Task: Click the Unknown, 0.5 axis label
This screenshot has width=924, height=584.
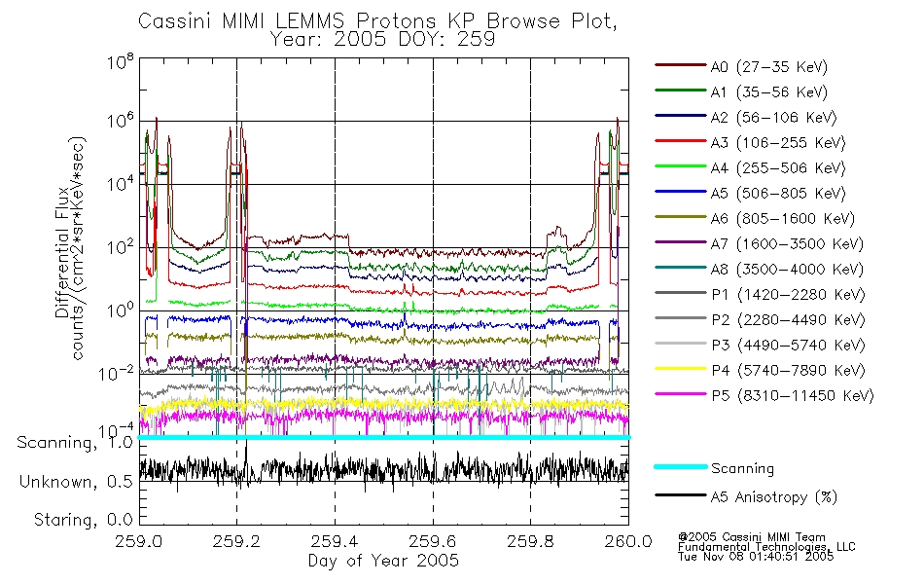Action: pyautogui.click(x=76, y=482)
